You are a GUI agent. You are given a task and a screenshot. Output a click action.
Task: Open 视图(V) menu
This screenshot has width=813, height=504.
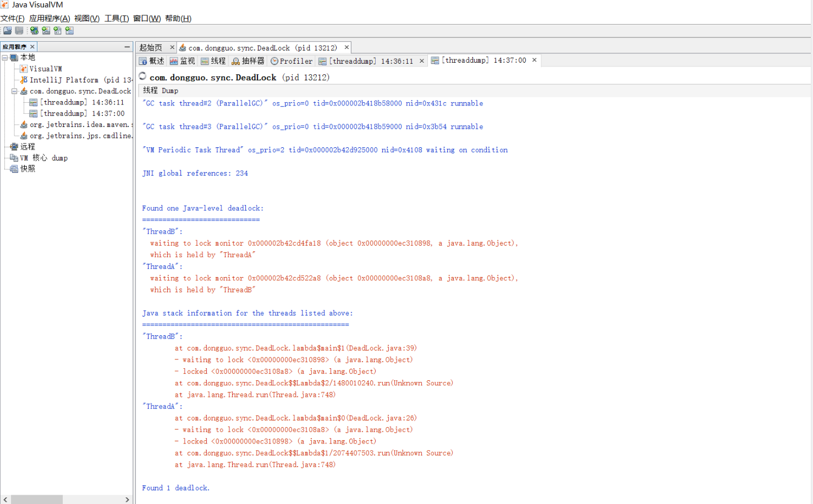click(87, 18)
